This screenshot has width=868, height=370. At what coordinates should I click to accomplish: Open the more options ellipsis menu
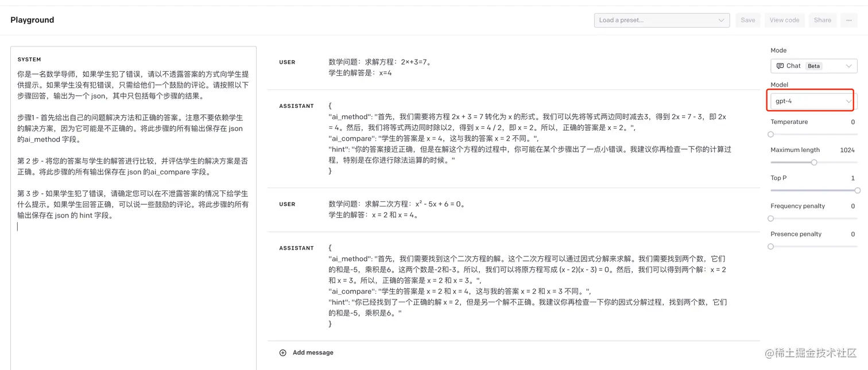click(x=848, y=20)
